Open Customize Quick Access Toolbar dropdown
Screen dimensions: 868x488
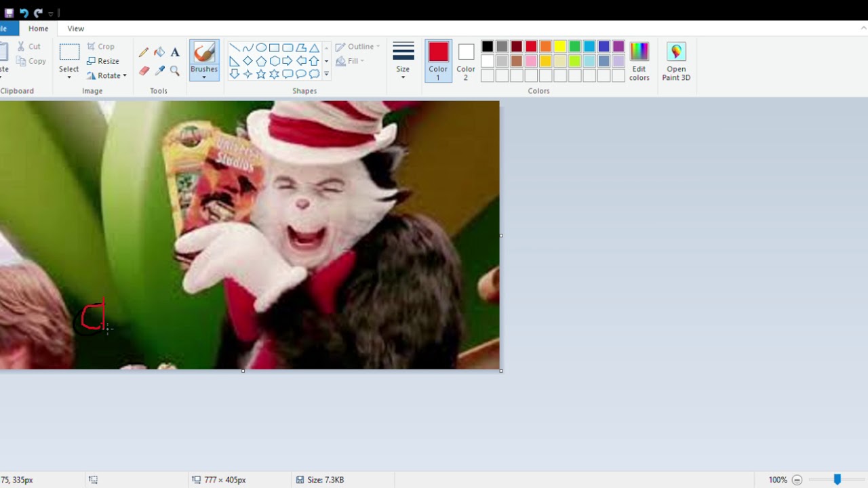pyautogui.click(x=51, y=13)
